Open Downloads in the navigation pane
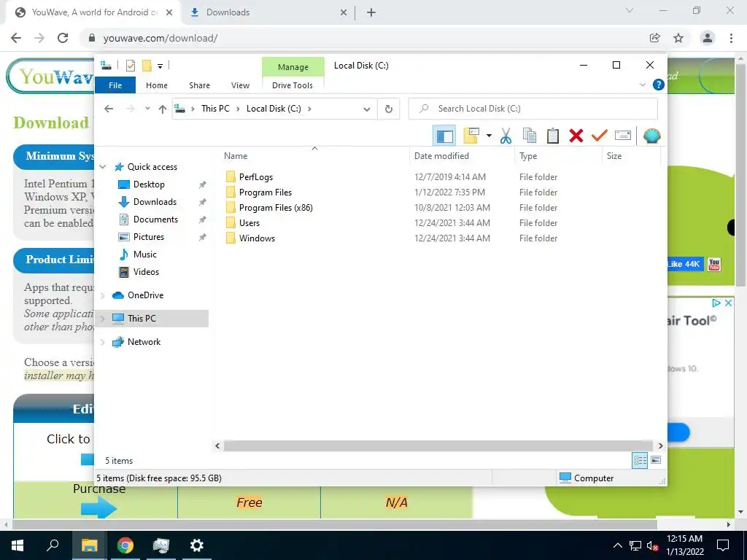 click(155, 202)
